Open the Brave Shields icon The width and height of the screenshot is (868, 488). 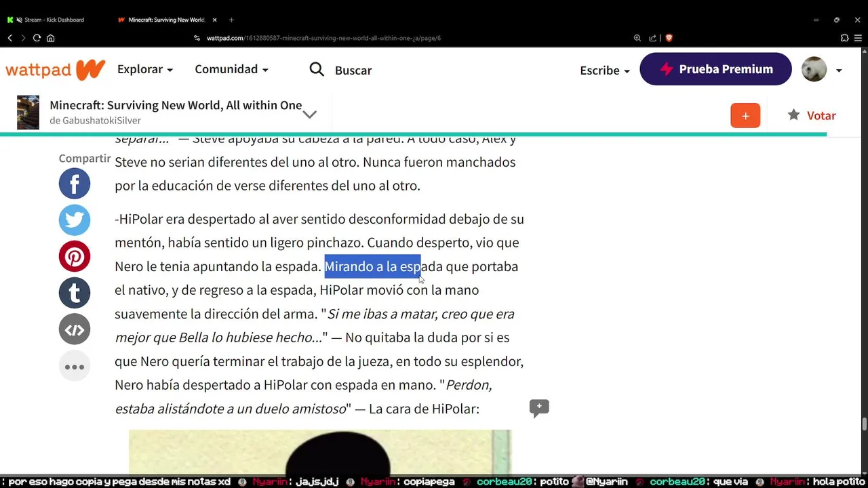pos(669,38)
